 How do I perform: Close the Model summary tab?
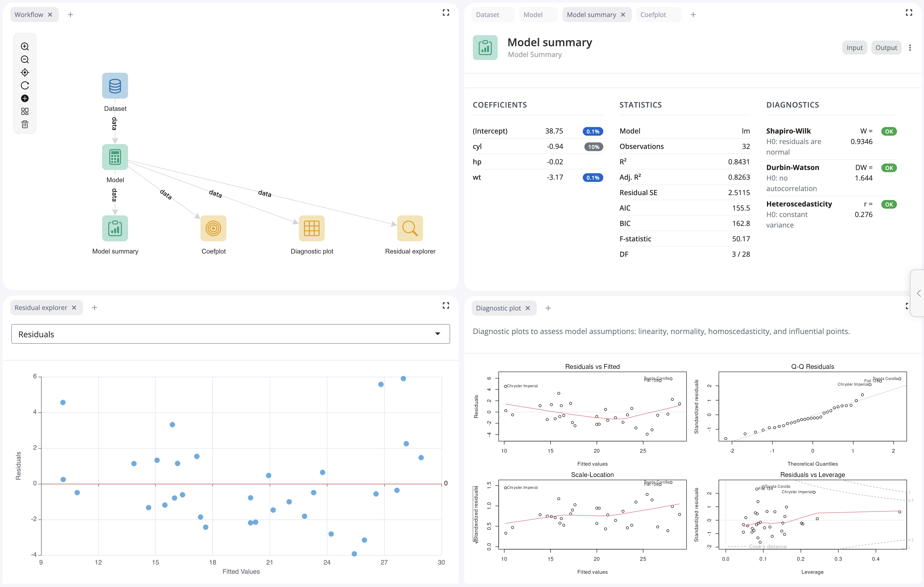(x=622, y=14)
